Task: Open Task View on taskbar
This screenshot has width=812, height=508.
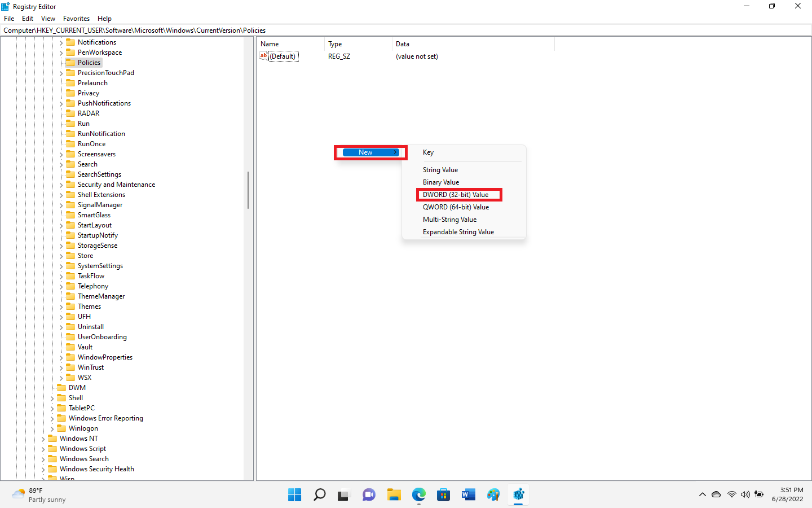Action: click(x=344, y=495)
